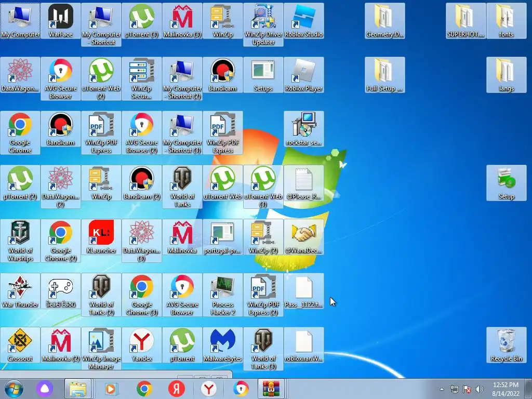Select the gamepad icon shortcut
The image size is (532, 399).
click(61, 290)
